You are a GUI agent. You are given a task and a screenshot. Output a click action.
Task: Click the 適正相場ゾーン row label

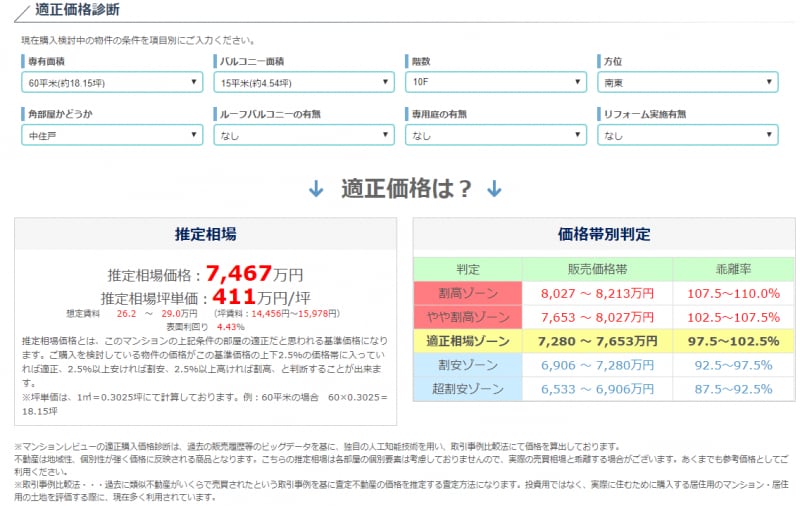point(468,341)
